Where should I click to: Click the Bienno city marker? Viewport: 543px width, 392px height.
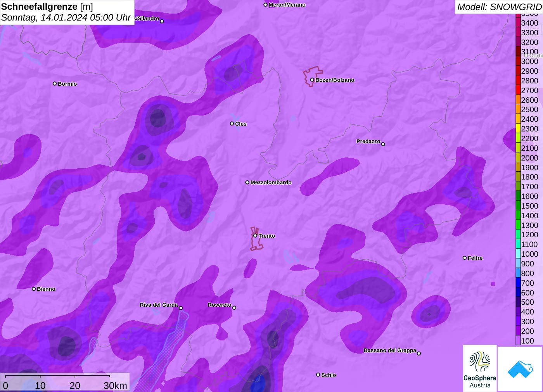(34, 289)
